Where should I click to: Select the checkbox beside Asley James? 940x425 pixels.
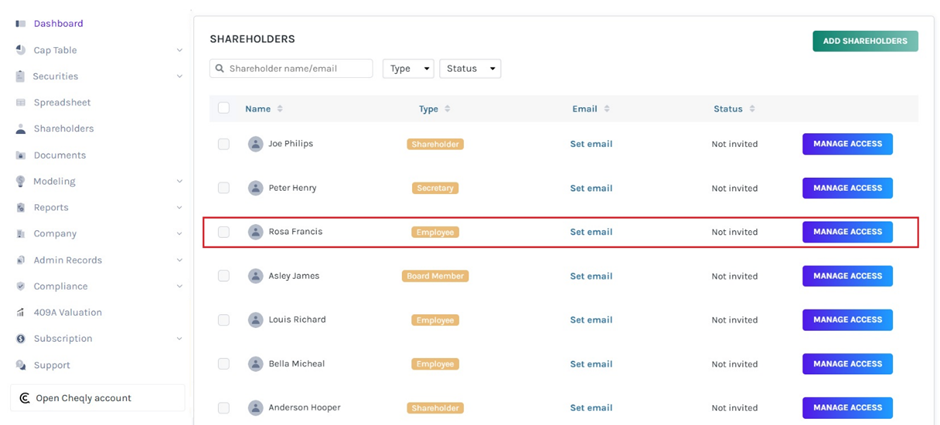pos(224,276)
